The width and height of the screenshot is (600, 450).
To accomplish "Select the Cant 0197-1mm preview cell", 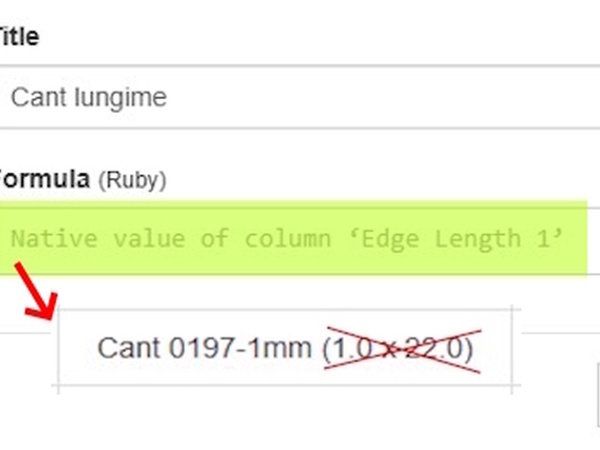I will click(x=285, y=347).
